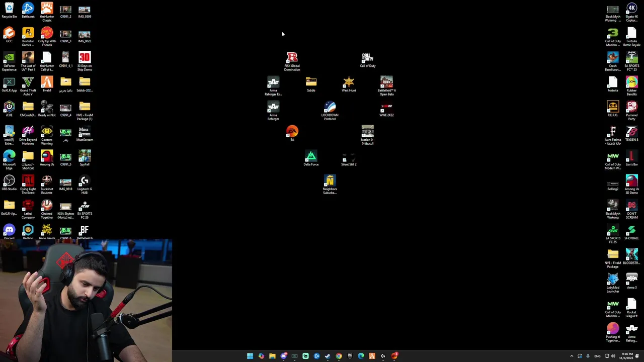
Task: Select the SpyFall desktop icon
Action: pos(85,158)
